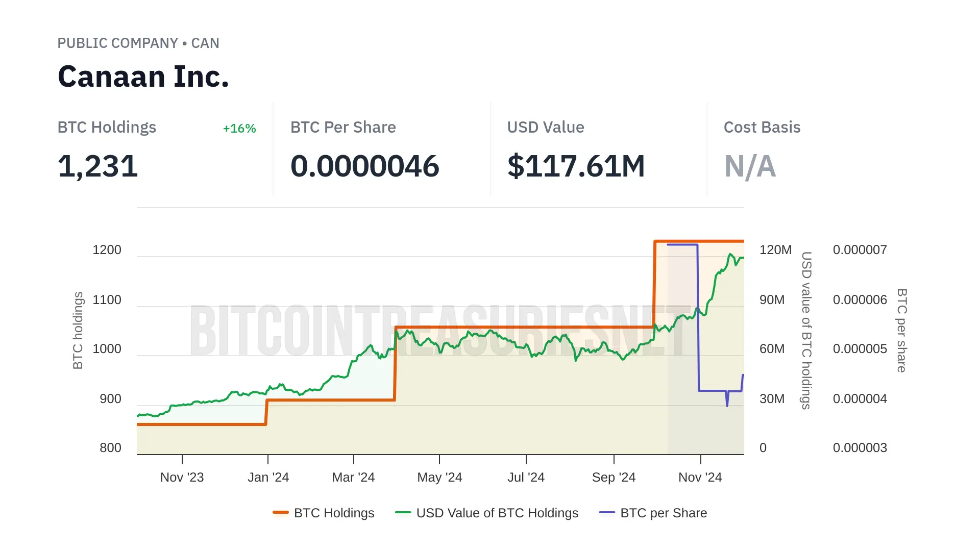Click the orange BTC Holdings legend swatch
980x551 pixels.
(281, 513)
